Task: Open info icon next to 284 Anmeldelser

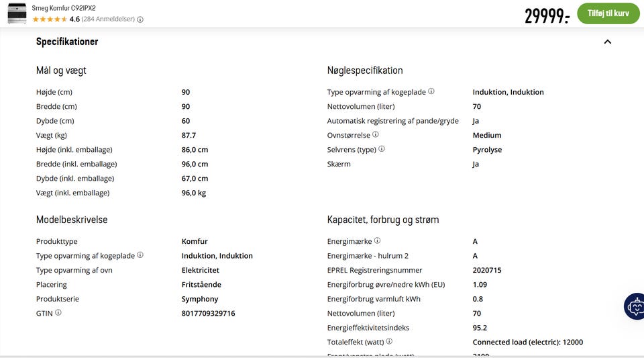Action: tap(140, 19)
